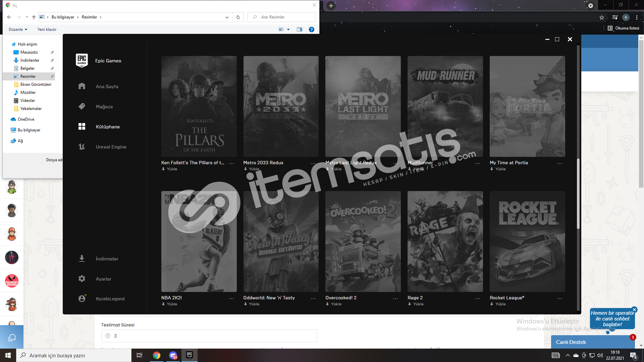This screenshot has height=362, width=644.
Task: Click the settings gear icon
Action: [x=82, y=279]
